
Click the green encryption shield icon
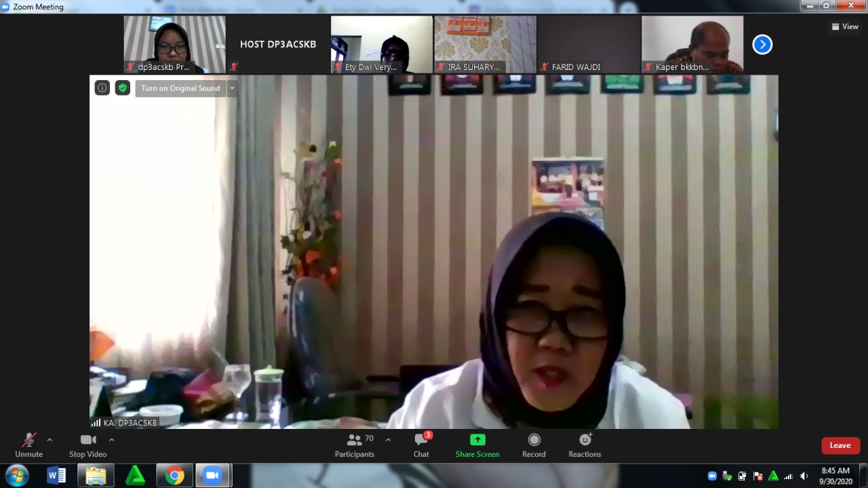[123, 88]
